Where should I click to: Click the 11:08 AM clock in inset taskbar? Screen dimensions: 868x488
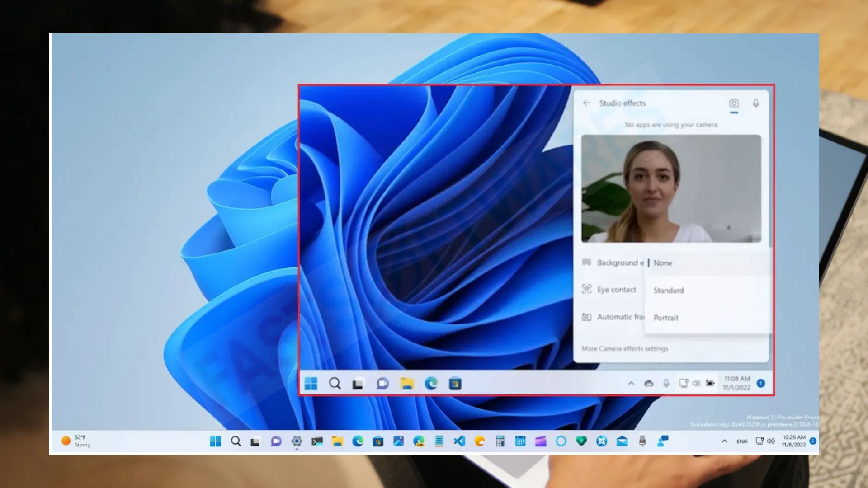click(x=737, y=383)
